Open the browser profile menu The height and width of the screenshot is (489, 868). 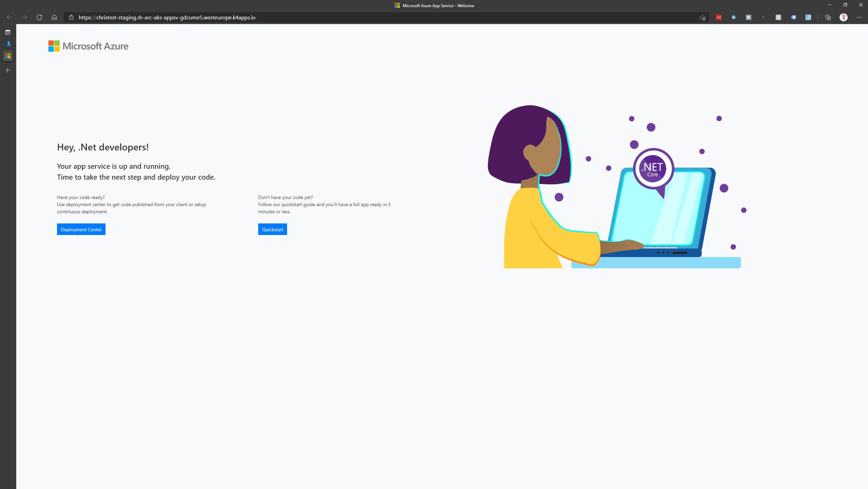pos(844,17)
